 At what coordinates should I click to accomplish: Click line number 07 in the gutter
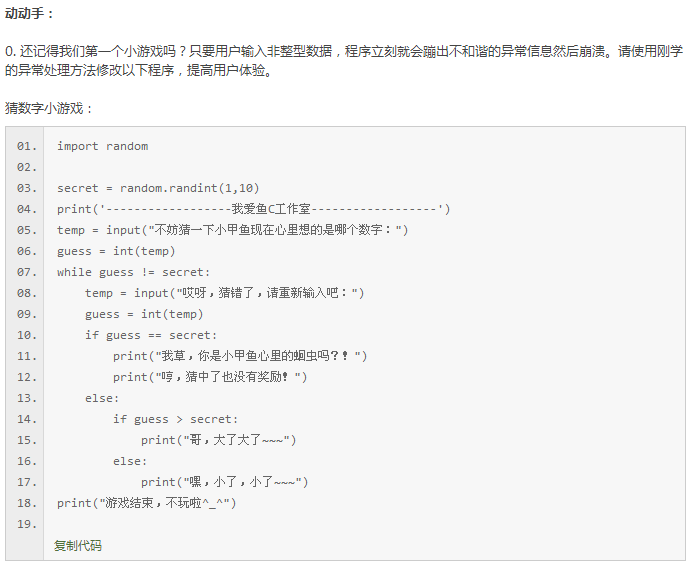pyautogui.click(x=27, y=272)
